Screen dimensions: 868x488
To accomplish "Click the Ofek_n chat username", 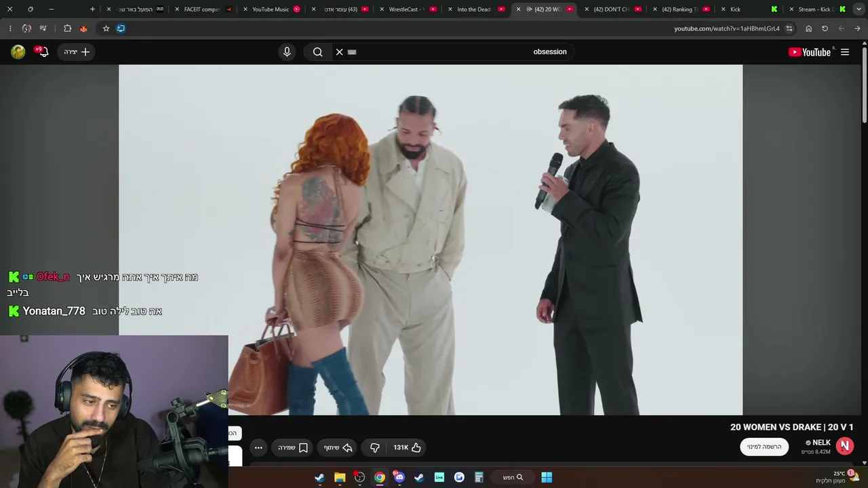I will point(53,277).
